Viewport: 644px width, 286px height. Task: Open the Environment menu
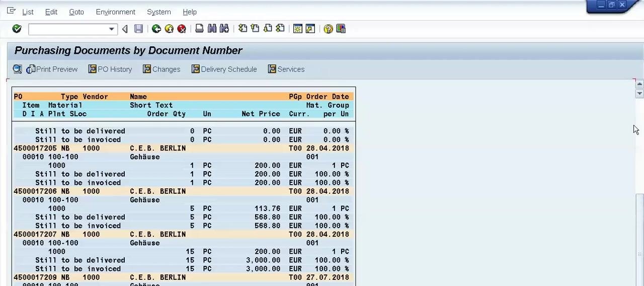click(x=115, y=12)
